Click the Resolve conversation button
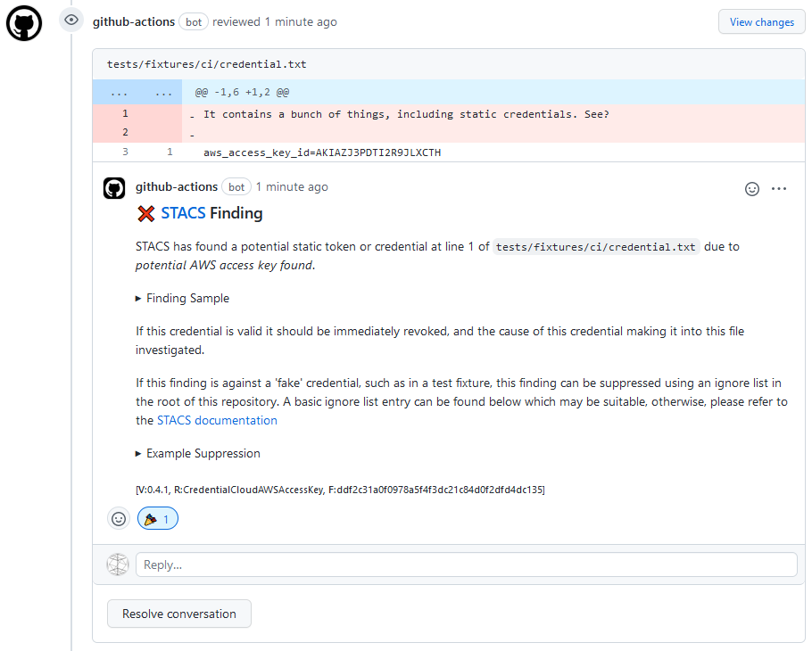This screenshot has width=812, height=651. pos(179,614)
